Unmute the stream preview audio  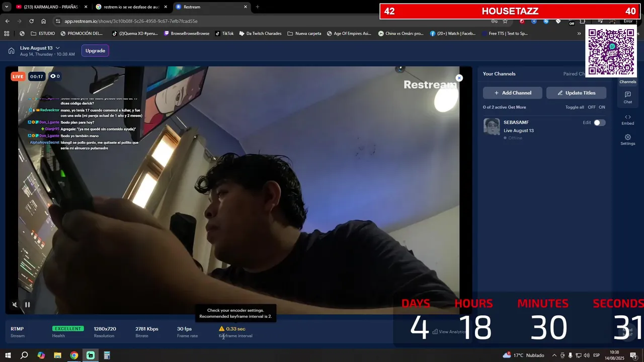click(x=15, y=304)
